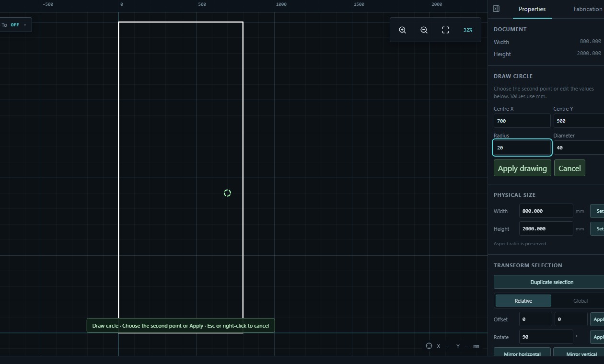
Task: Click Duplicate selection button
Action: click(552, 282)
